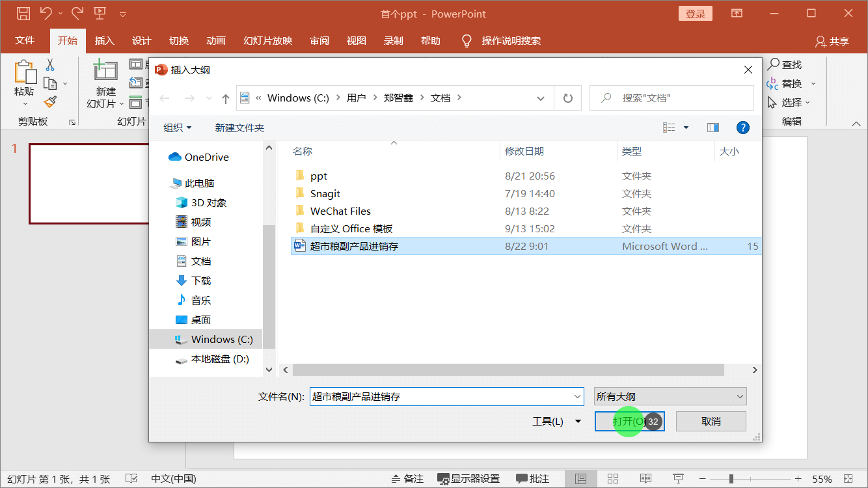Click the 取消 button

pyautogui.click(x=711, y=422)
